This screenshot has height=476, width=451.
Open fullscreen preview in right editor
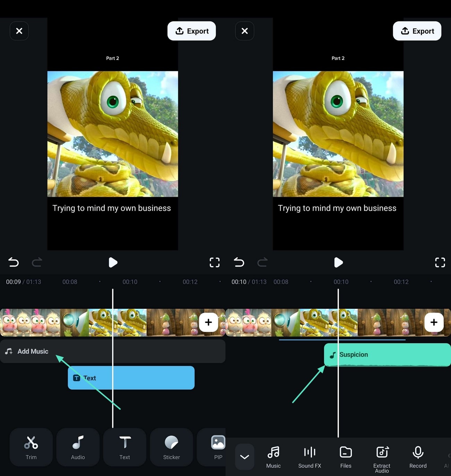point(440,262)
